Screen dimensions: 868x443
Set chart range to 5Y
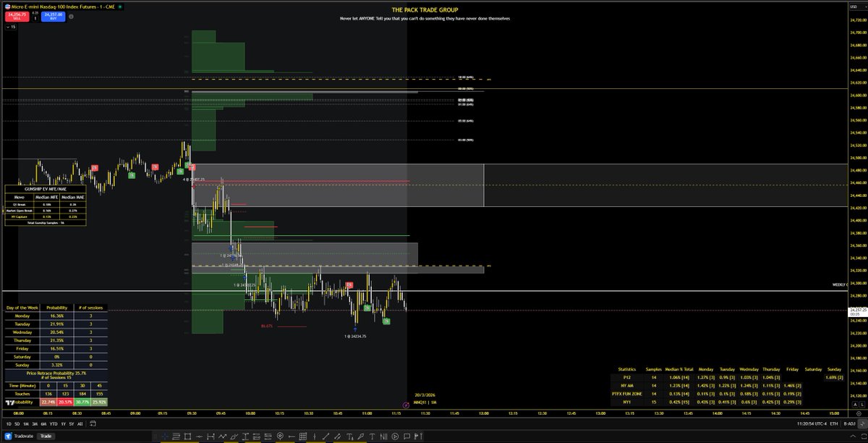(72, 424)
